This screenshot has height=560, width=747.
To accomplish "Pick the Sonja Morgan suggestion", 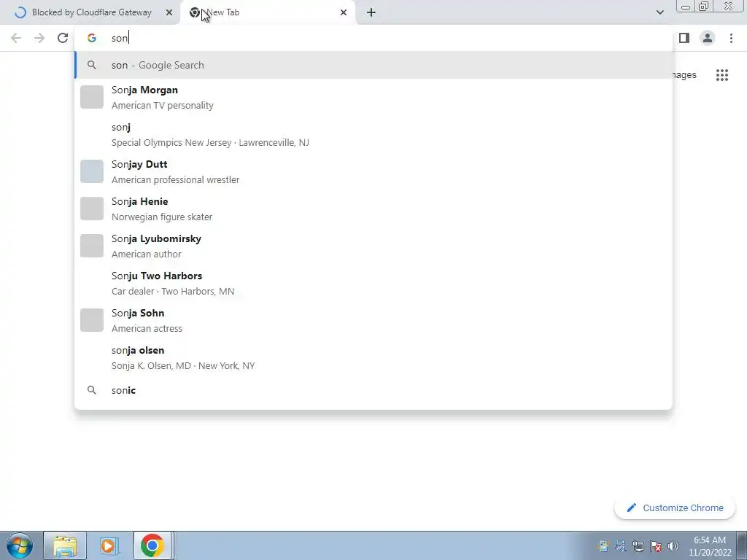I will [373, 97].
